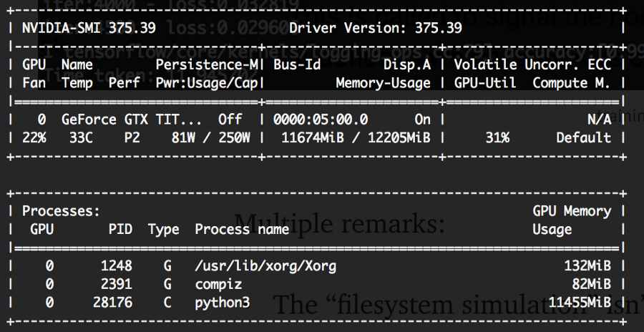Screen dimensions: 644x332
Task: Click memory usage 11674MiB / 12205MiB
Action: [x=356, y=137]
